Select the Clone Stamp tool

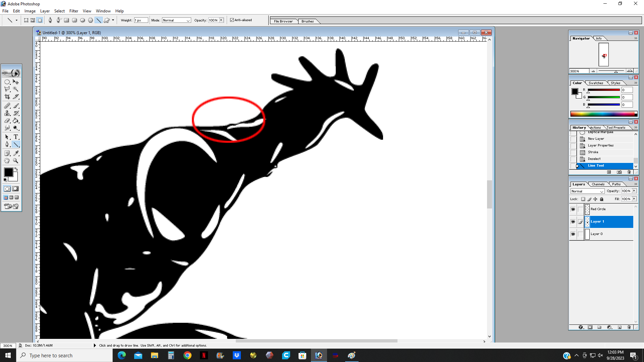coord(7,113)
